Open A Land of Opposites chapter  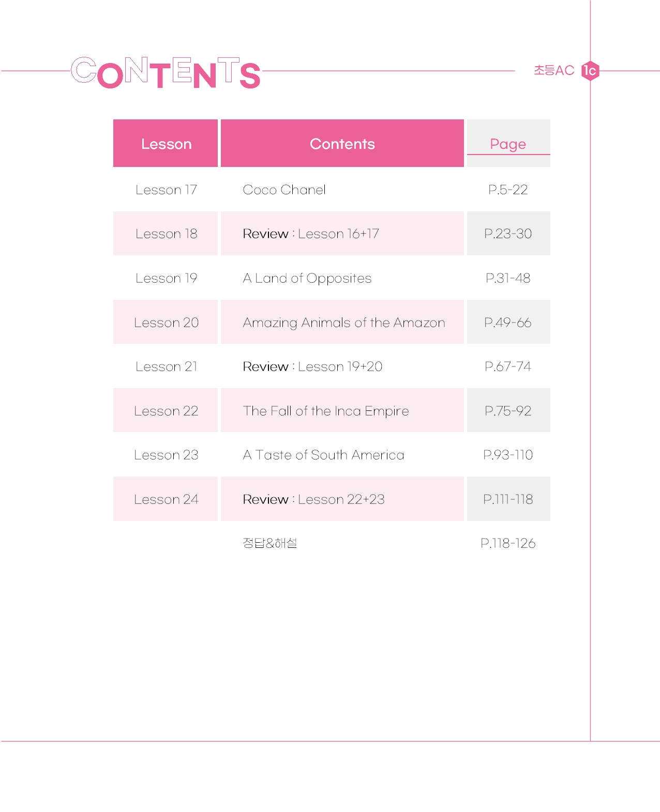(x=307, y=279)
